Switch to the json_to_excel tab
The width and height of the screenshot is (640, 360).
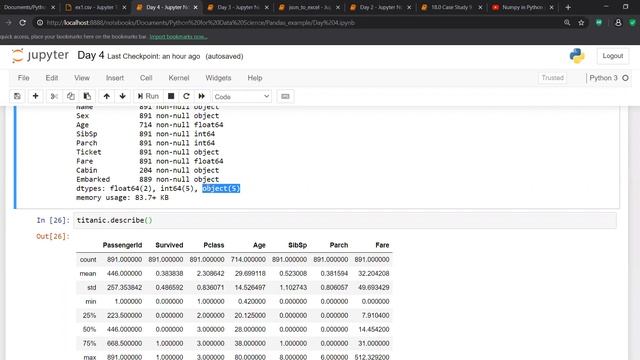[309, 7]
